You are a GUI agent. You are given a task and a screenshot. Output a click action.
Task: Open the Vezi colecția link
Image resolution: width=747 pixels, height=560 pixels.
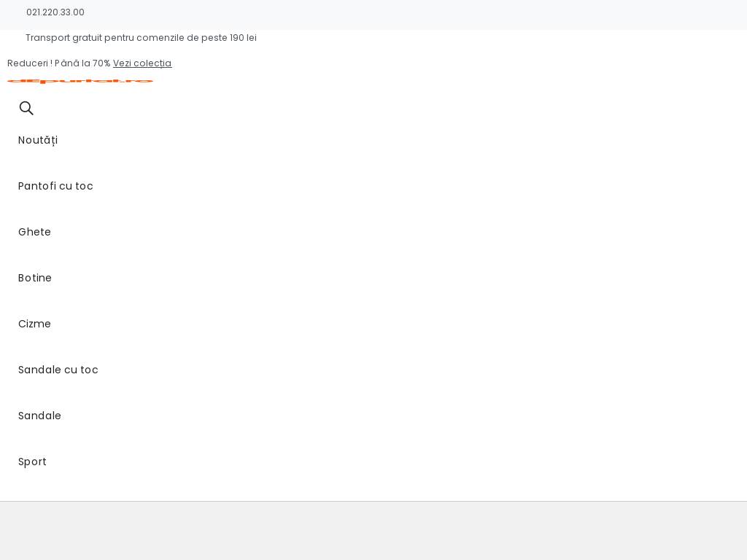pos(142,63)
